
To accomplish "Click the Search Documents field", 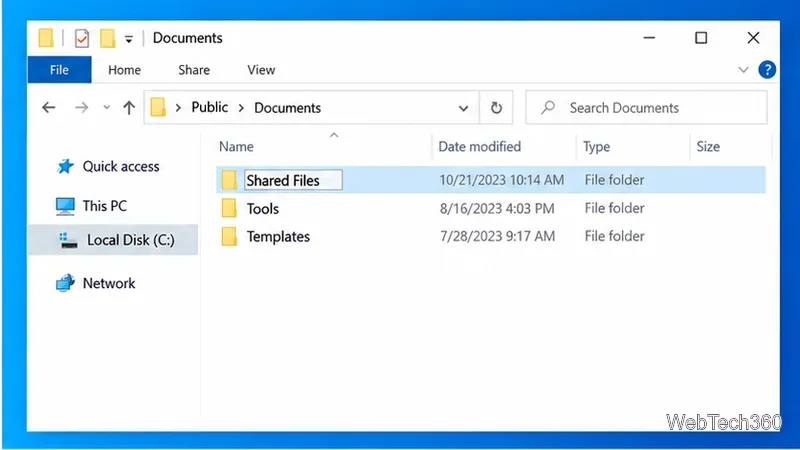I will pos(646,108).
